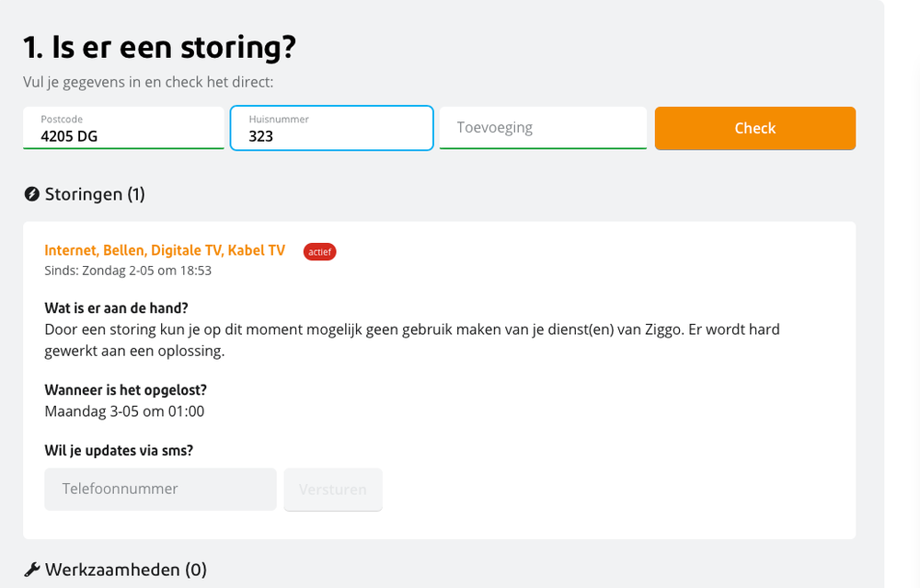Click the Storingen lightning bolt icon
This screenshot has width=920, height=588.
(x=32, y=194)
